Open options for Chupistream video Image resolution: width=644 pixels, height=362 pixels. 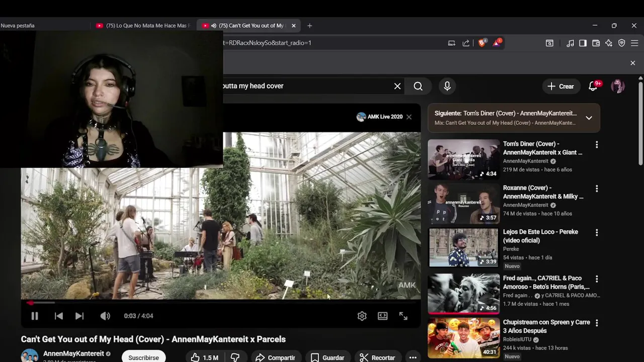point(597,323)
